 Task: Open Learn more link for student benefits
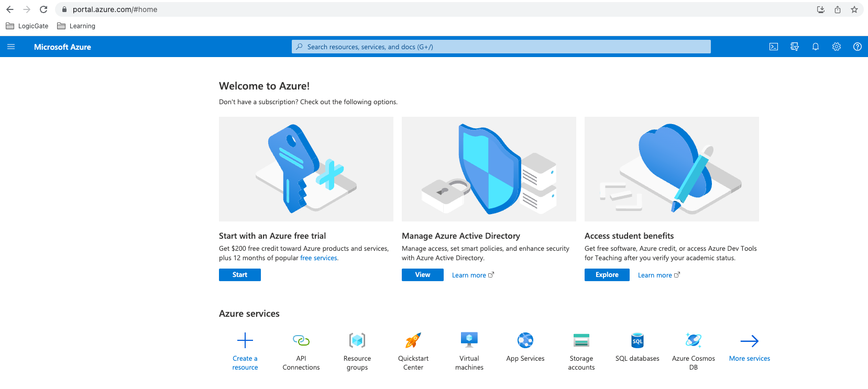point(658,275)
